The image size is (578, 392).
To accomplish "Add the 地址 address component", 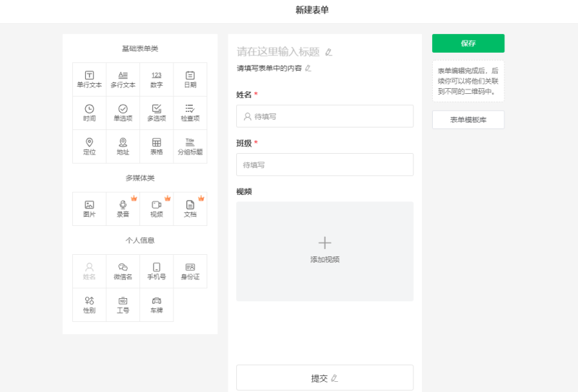I will pyautogui.click(x=123, y=147).
